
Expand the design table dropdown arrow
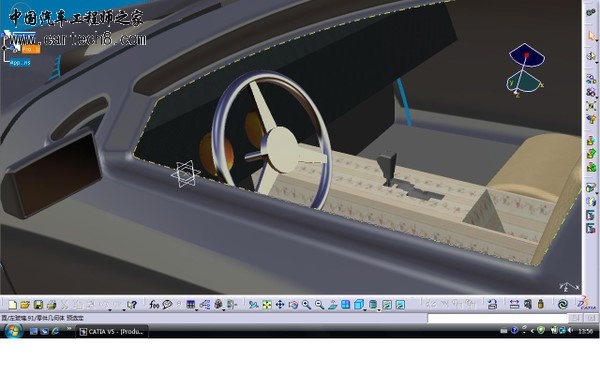point(196,309)
